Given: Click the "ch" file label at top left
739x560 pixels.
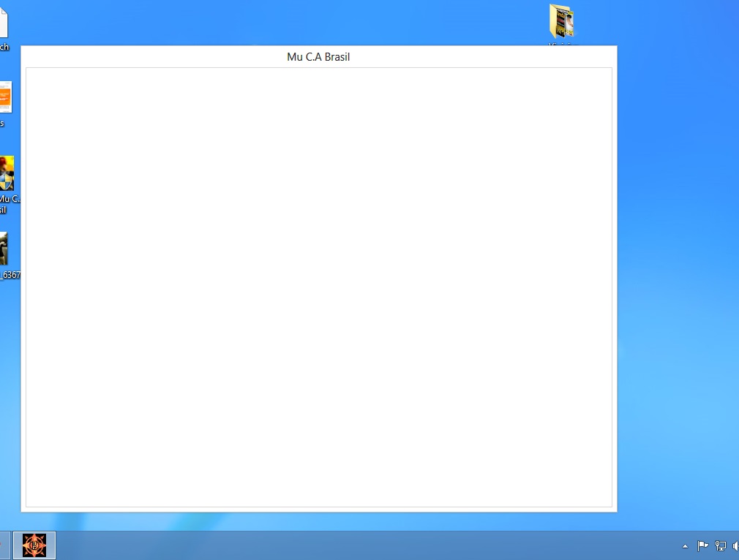Looking at the screenshot, I should pos(4,48).
